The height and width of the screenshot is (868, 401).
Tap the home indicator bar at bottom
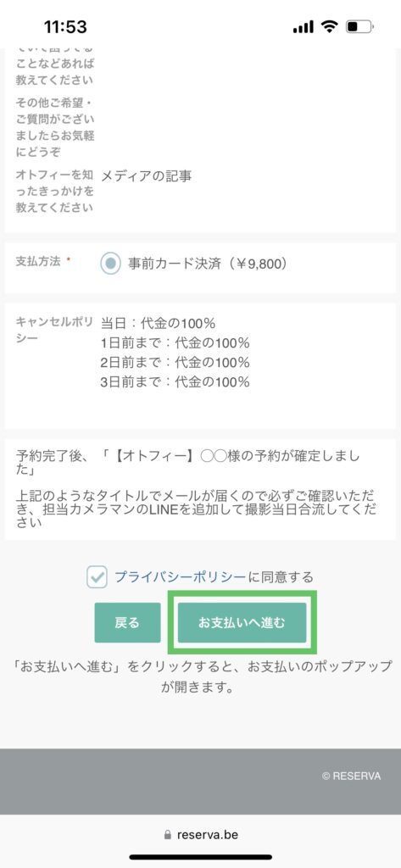200,857
